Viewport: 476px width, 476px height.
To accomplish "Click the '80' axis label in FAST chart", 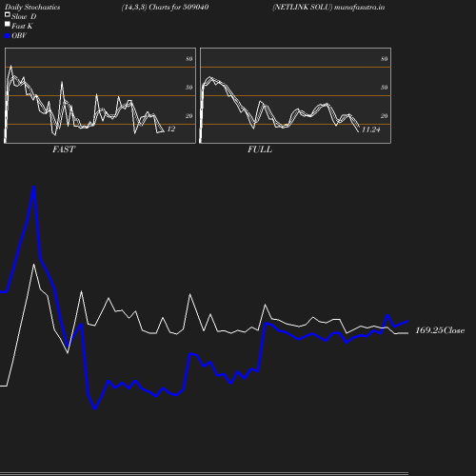I will pyautogui.click(x=189, y=59).
